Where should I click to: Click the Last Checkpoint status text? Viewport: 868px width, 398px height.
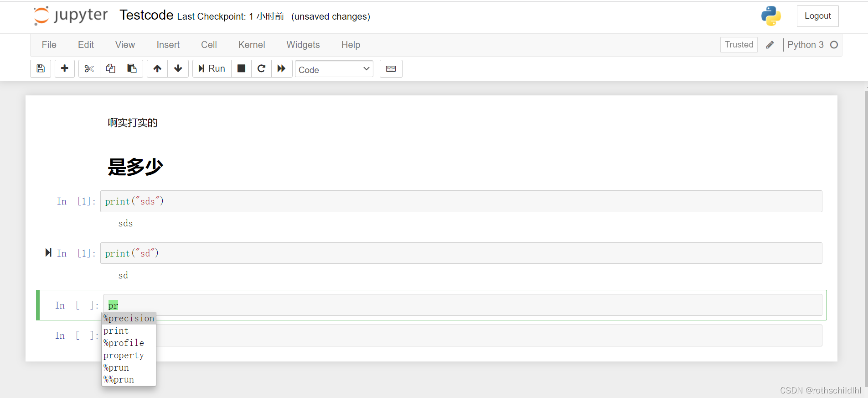230,16
